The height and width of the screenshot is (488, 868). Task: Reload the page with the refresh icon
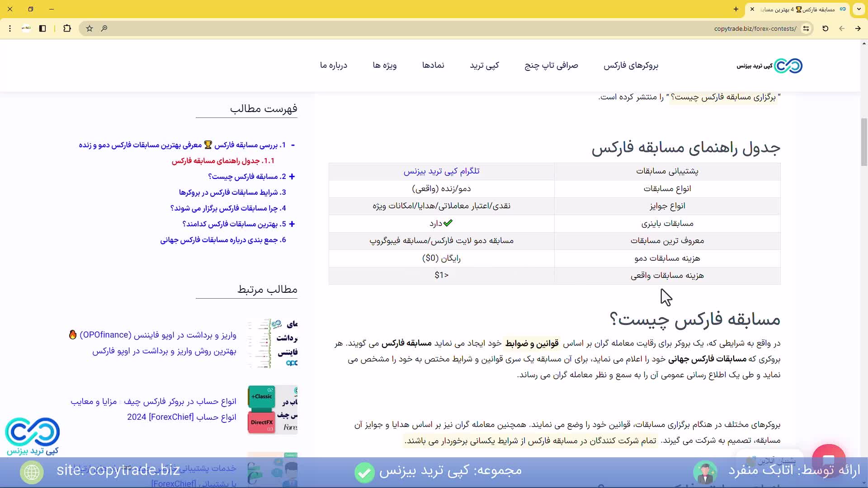[825, 28]
